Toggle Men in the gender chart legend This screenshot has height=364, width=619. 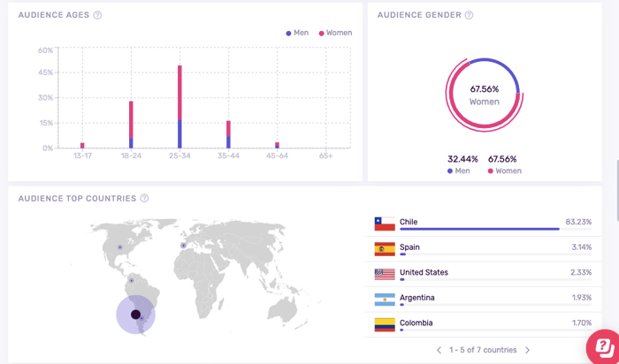tap(458, 171)
